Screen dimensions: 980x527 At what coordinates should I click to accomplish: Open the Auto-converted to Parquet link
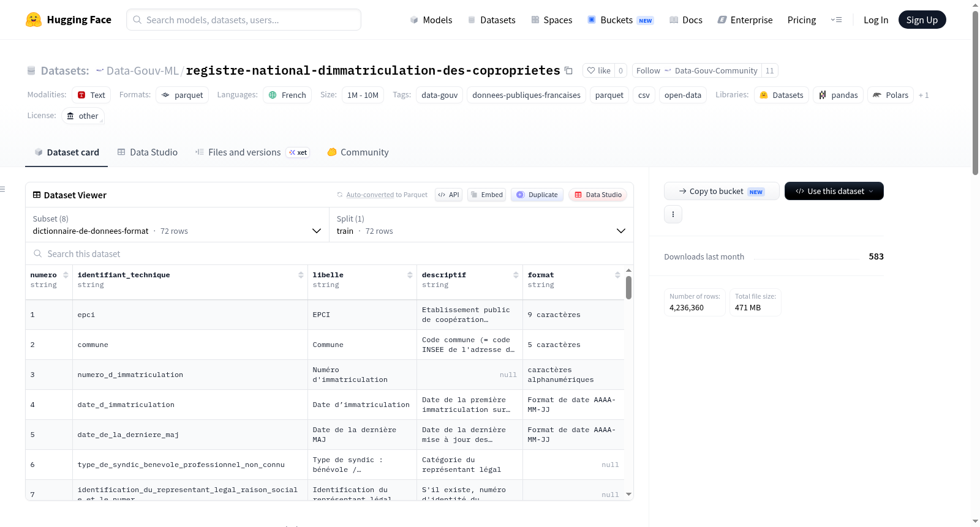coord(370,195)
